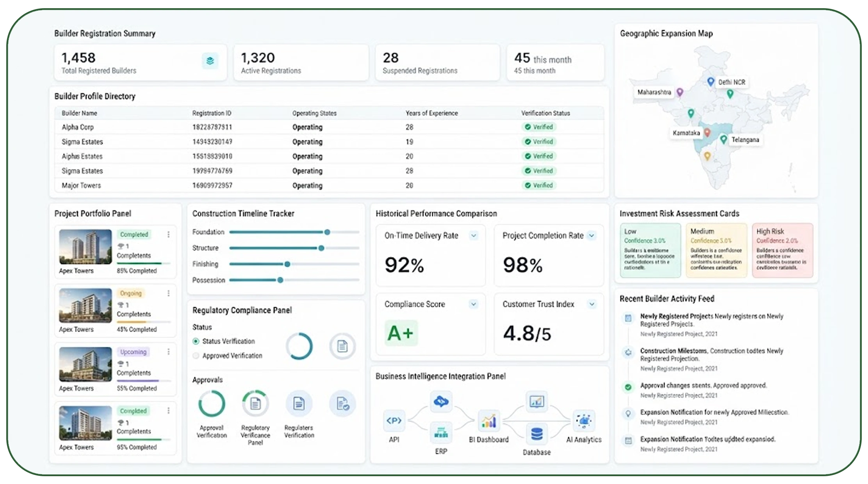This screenshot has width=868, height=484.
Task: Open options menu for 95% Completed Apex Towers card
Action: (x=169, y=411)
